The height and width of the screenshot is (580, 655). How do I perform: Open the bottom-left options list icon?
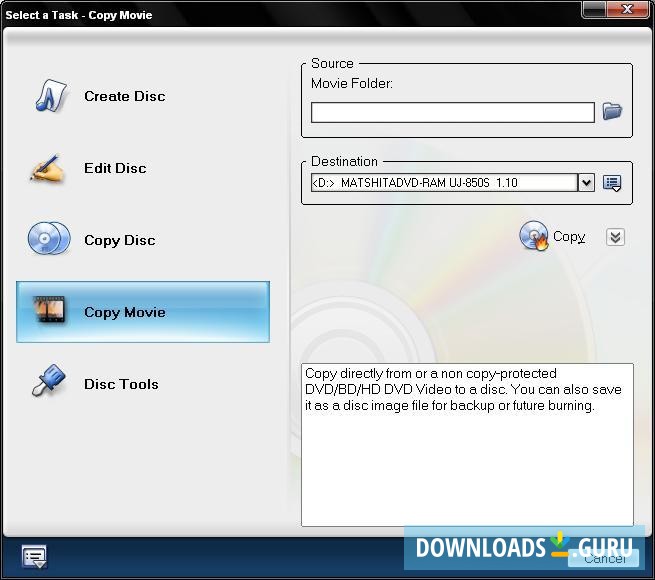(34, 557)
